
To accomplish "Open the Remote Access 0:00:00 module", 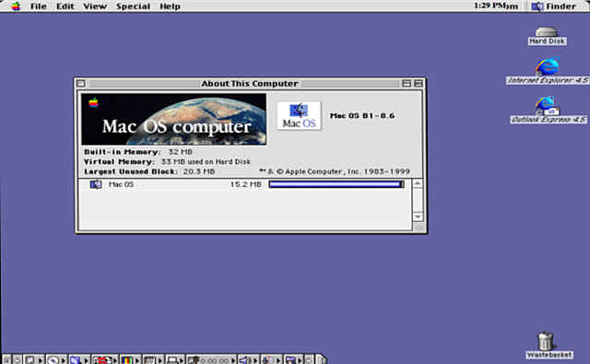I will pos(211,360).
